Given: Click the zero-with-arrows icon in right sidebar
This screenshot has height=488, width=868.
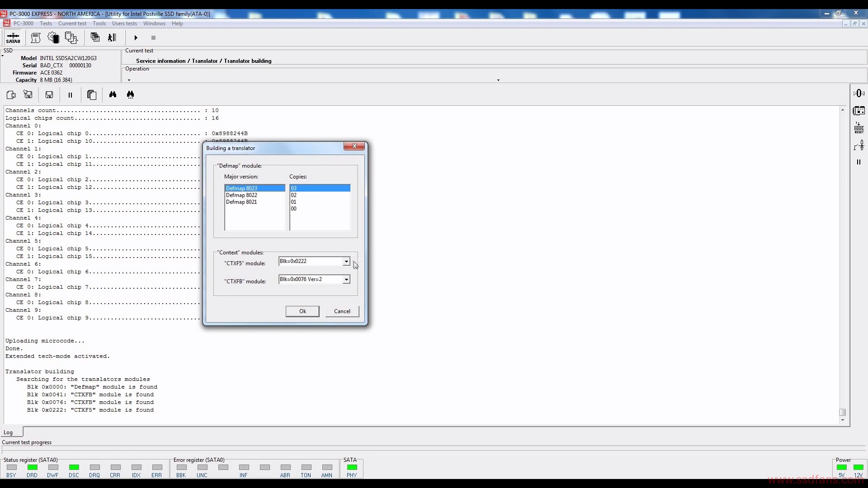Looking at the screenshot, I should point(859,93).
